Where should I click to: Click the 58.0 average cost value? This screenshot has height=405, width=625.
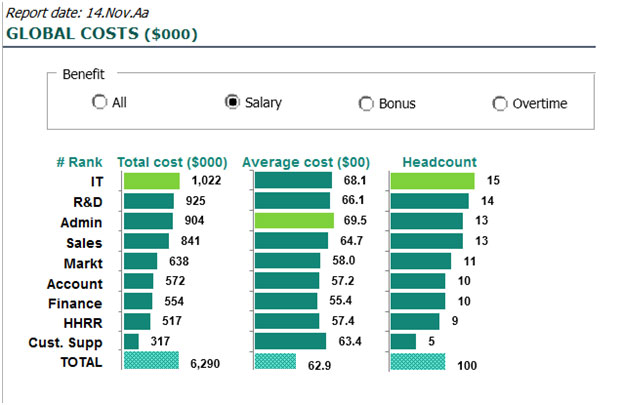pos(344,260)
